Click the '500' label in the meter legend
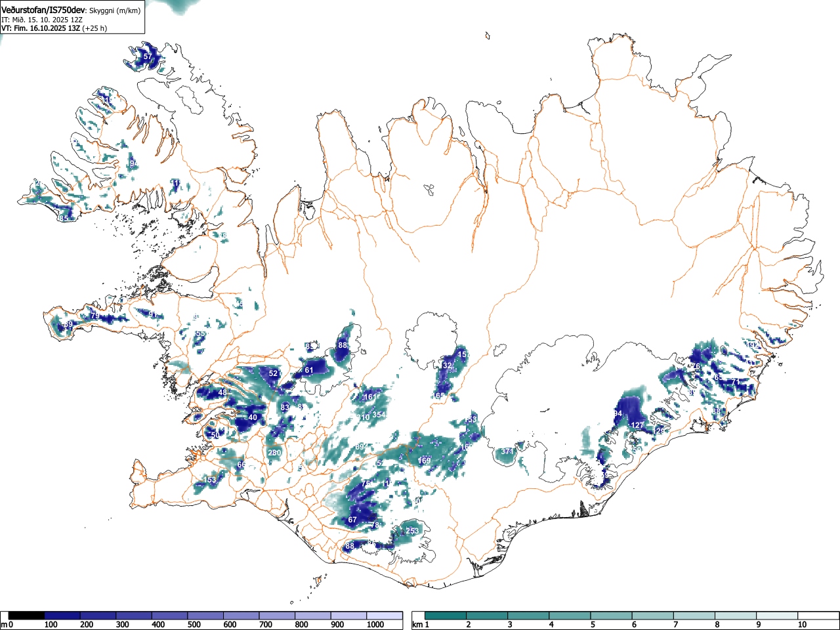Image resolution: width=840 pixels, height=630 pixels. tap(194, 625)
